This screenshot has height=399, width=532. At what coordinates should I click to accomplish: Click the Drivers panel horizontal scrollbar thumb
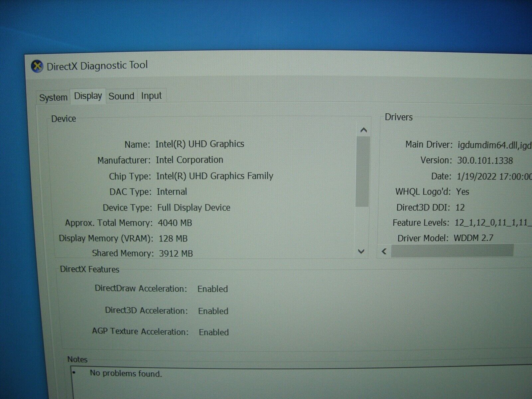coord(452,251)
